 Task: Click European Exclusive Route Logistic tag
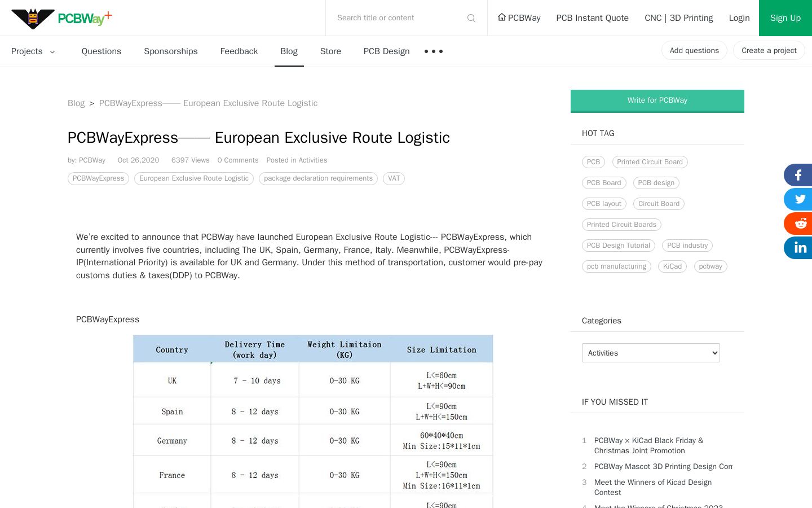point(194,178)
